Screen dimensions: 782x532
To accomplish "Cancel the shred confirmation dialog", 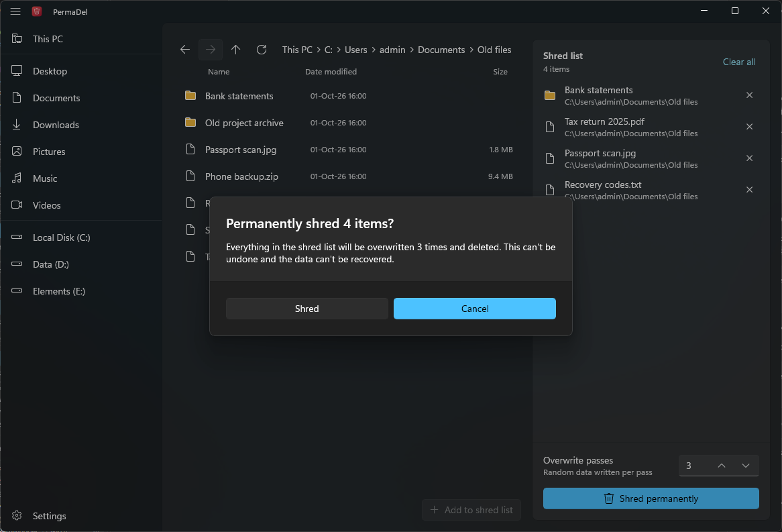I will pyautogui.click(x=474, y=309).
